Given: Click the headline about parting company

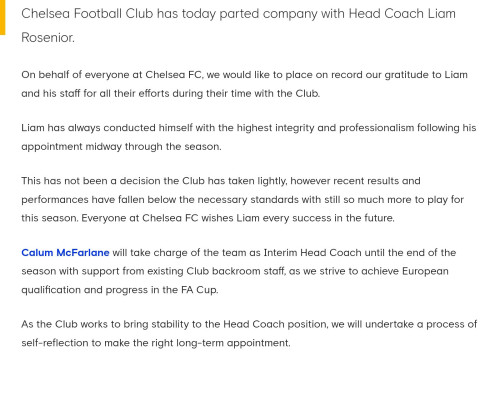Looking at the screenshot, I should (238, 25).
